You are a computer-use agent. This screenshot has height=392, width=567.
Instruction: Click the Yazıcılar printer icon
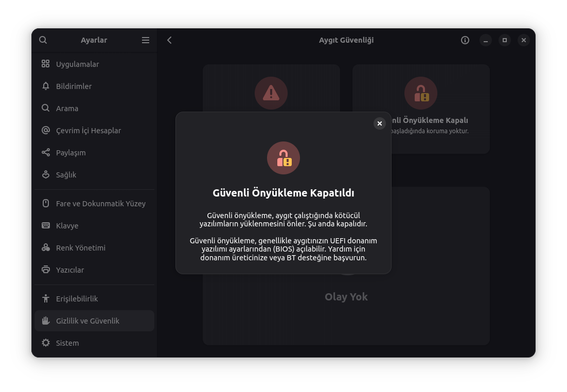tap(46, 270)
